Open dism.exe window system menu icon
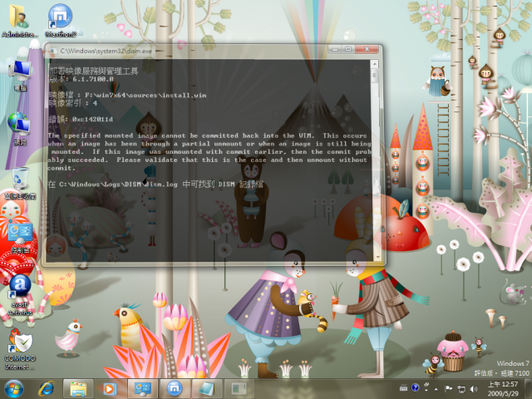The width and height of the screenshot is (532, 399). click(x=52, y=52)
